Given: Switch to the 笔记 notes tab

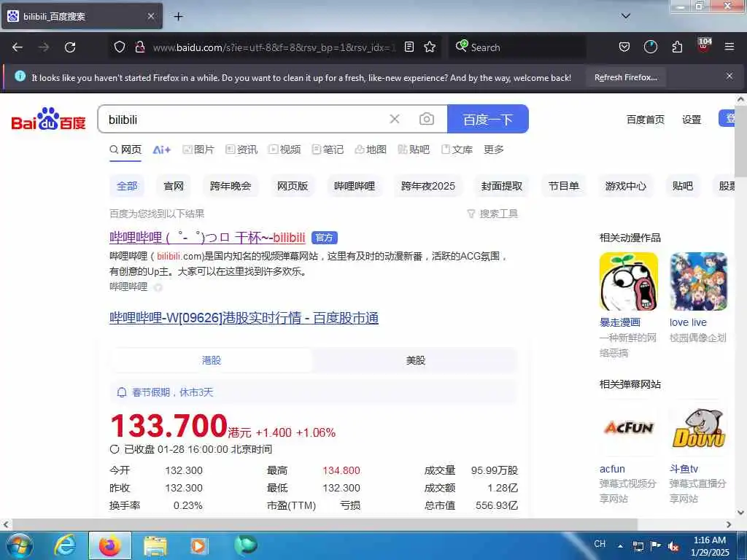Looking at the screenshot, I should tap(328, 149).
